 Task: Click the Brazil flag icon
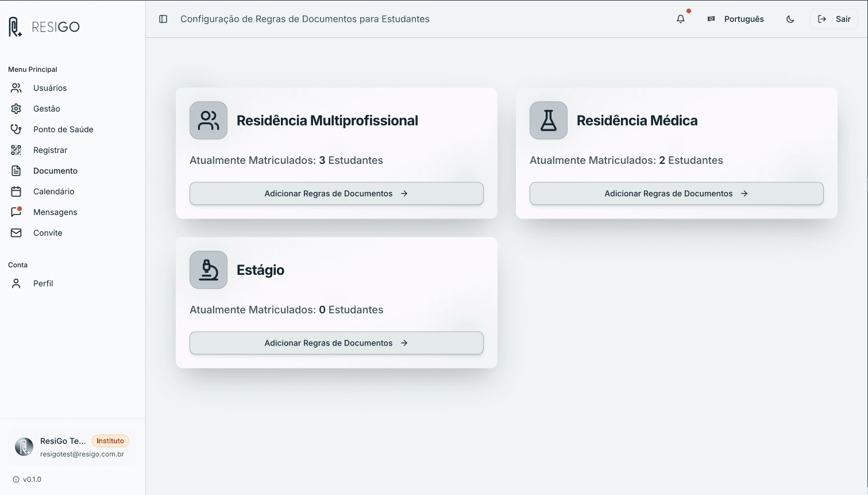[711, 19]
